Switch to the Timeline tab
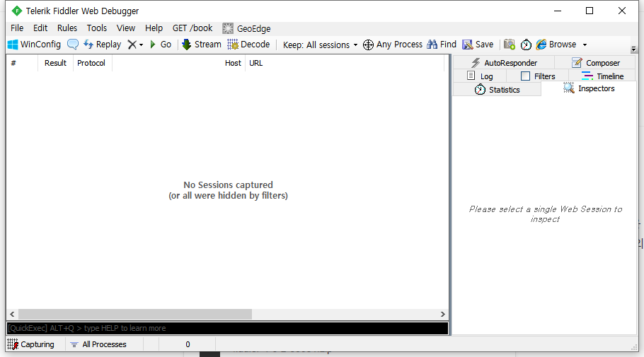 click(x=602, y=76)
